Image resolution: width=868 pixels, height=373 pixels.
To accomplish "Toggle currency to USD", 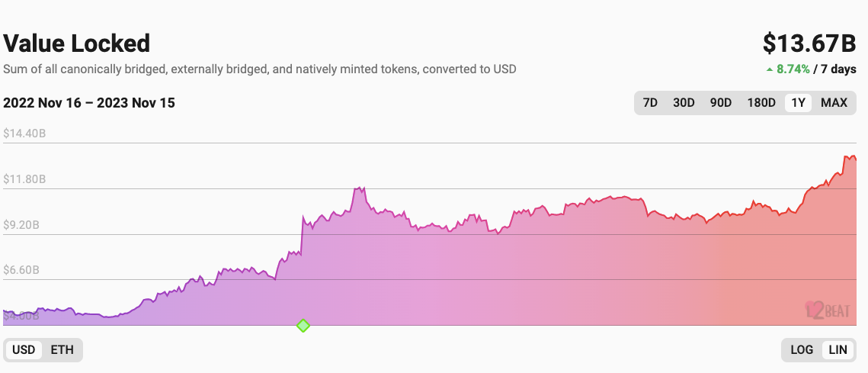I will point(24,350).
